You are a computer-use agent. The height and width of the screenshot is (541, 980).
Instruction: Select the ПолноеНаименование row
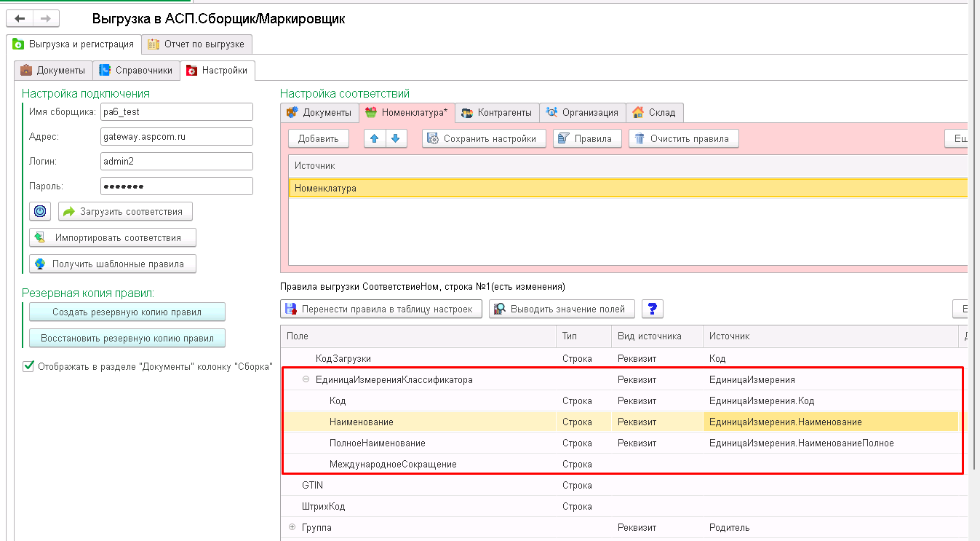pyautogui.click(x=624, y=443)
